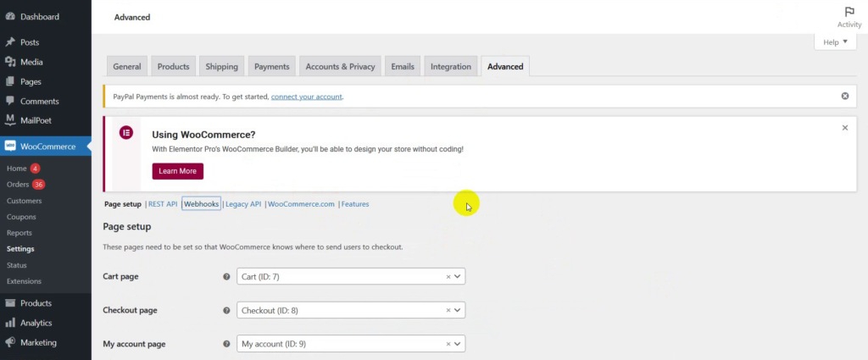This screenshot has width=868, height=360.
Task: Click the Elementor logo icon
Action: pos(126,133)
